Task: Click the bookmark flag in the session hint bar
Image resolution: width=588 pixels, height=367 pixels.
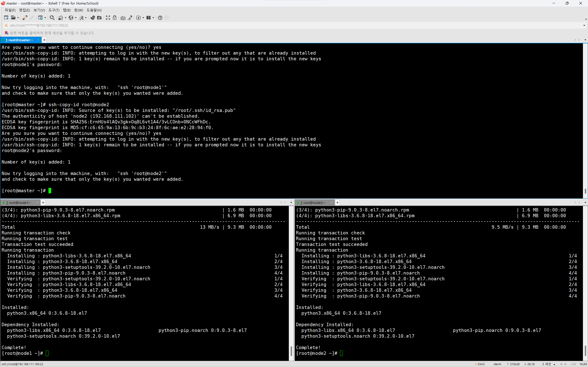Action: coord(7,33)
